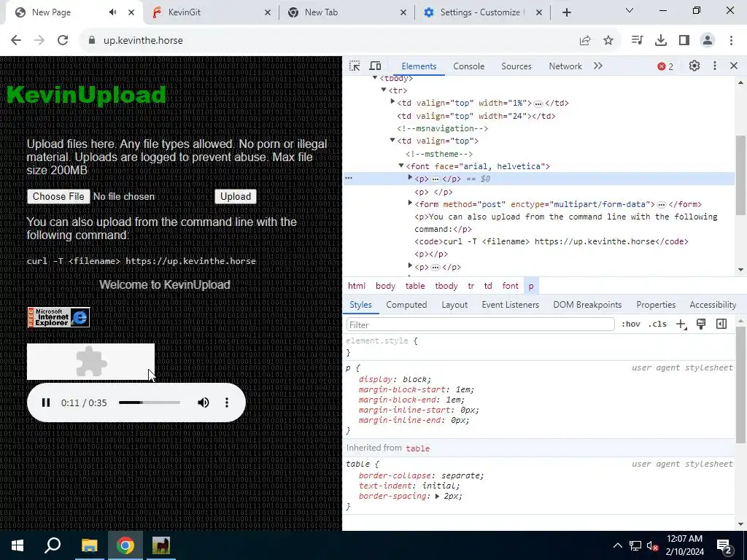The width and height of the screenshot is (747, 560).
Task: Share this page icon
Action: (x=585, y=41)
